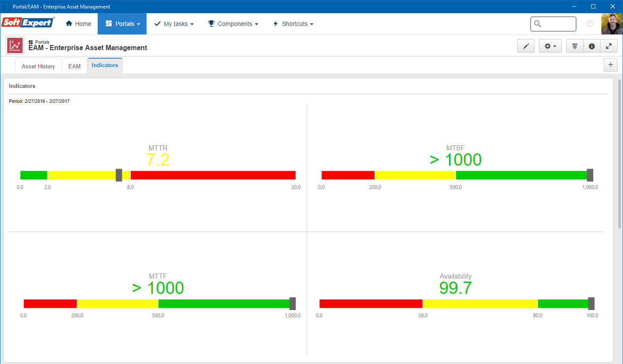Switch to the Asset History tab
623x364 pixels.
point(38,66)
